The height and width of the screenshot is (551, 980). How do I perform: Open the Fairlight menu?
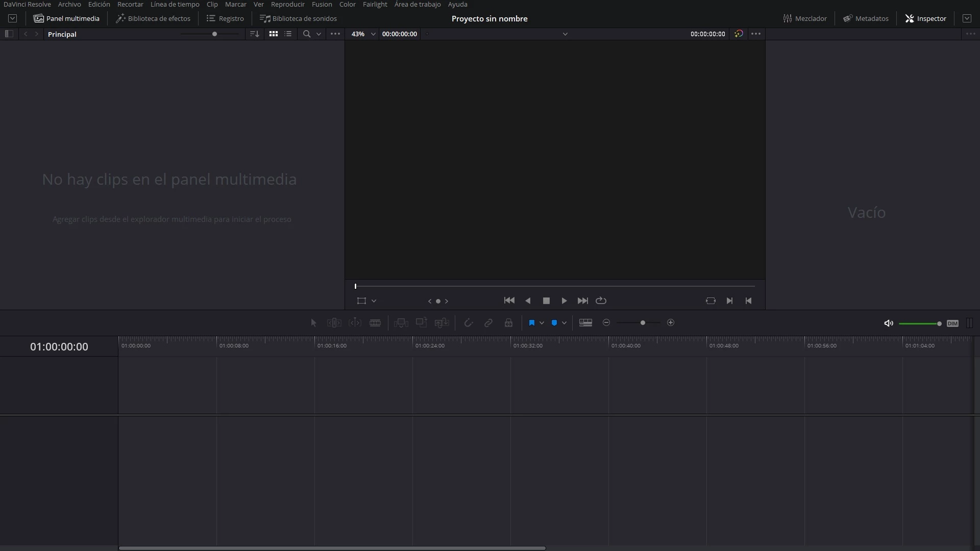(375, 5)
